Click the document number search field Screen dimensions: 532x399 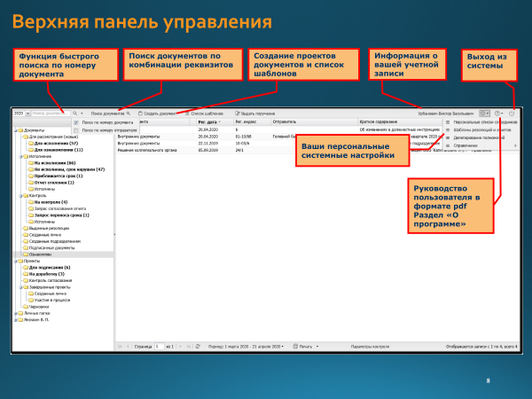(49, 113)
